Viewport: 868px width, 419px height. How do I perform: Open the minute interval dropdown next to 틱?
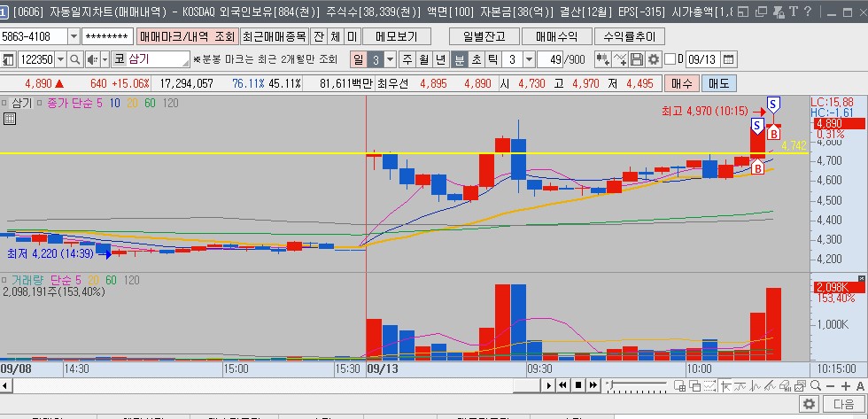pyautogui.click(x=530, y=59)
